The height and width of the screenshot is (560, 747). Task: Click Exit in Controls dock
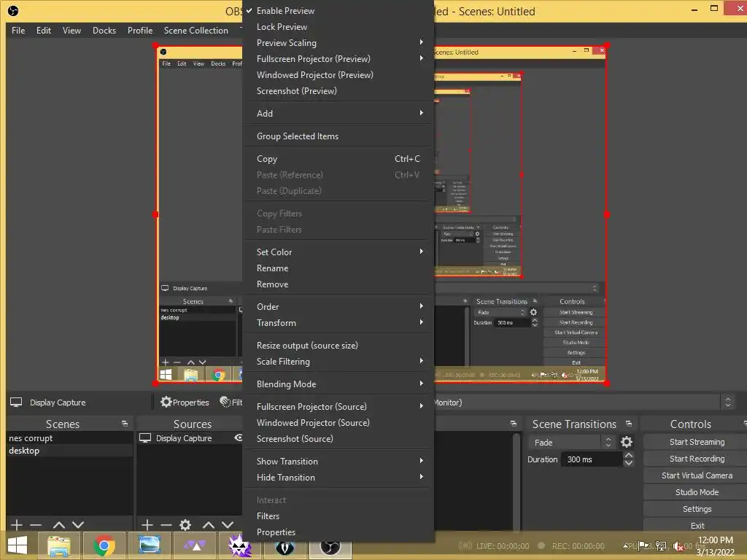tap(697, 525)
